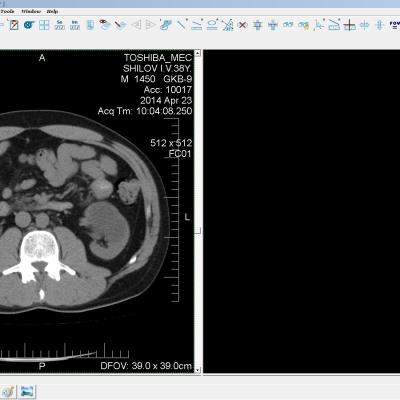Open the Tools menu

pos(7,11)
